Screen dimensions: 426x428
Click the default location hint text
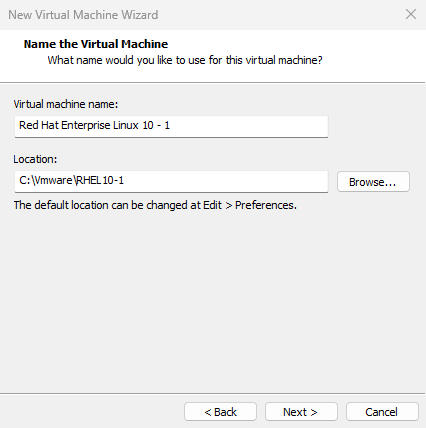click(x=155, y=205)
